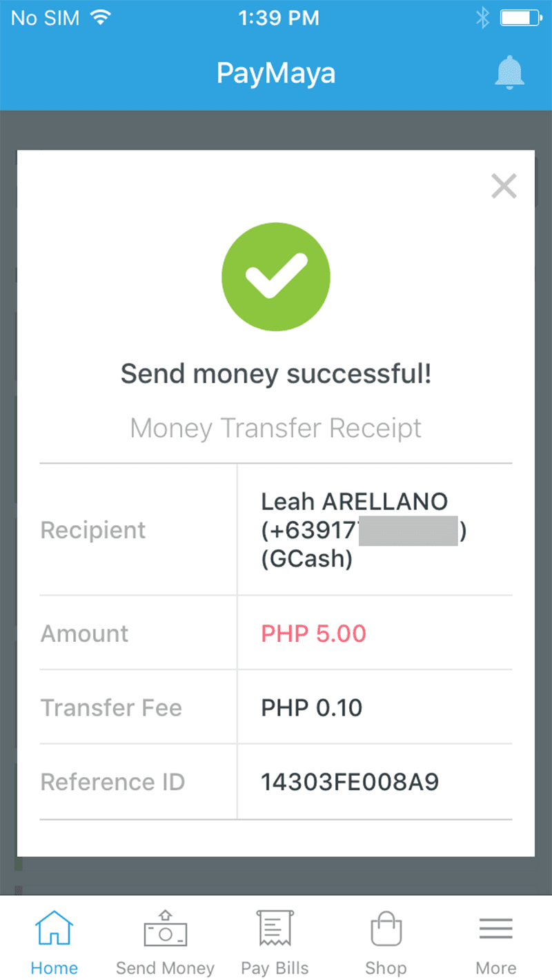Open the Pay Bills receipt icon
This screenshot has width=552, height=980.
pos(275,929)
